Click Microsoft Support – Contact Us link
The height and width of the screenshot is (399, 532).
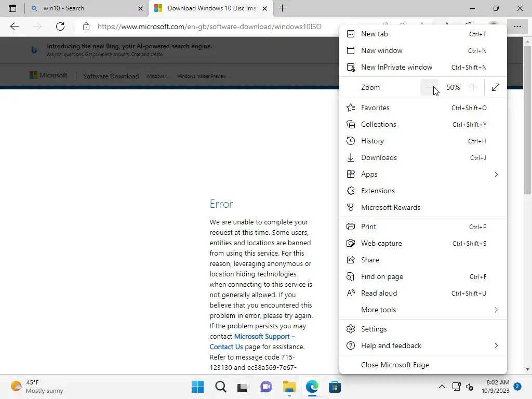[252, 342]
